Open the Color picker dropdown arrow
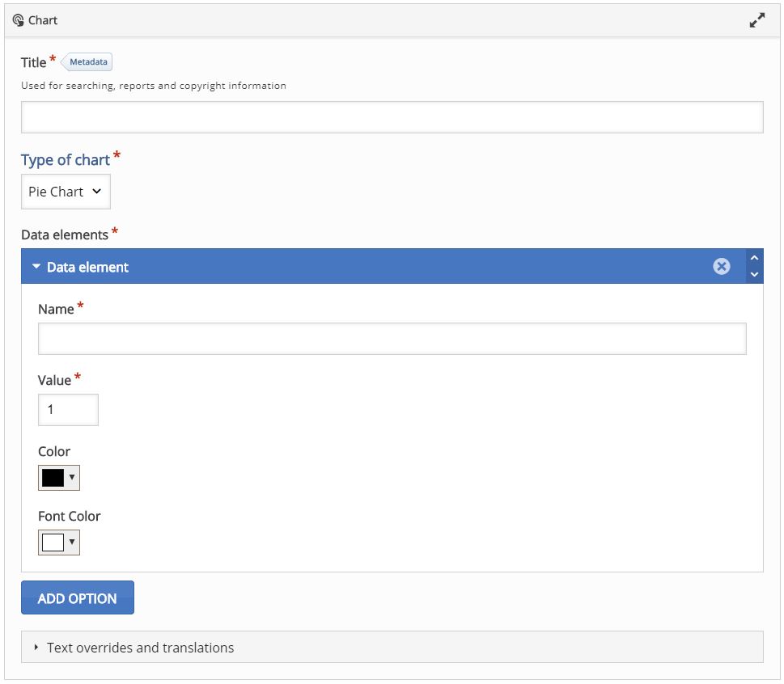The image size is (784, 684). (72, 477)
